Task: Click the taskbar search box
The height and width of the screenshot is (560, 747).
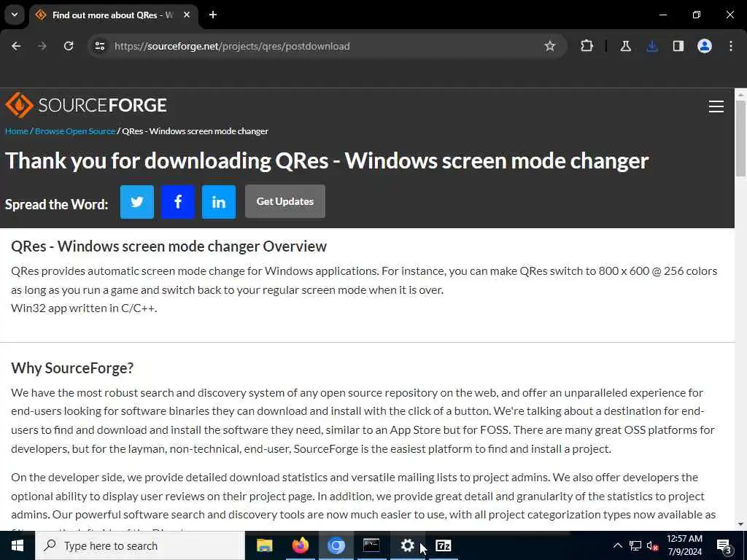Action: 140,545
